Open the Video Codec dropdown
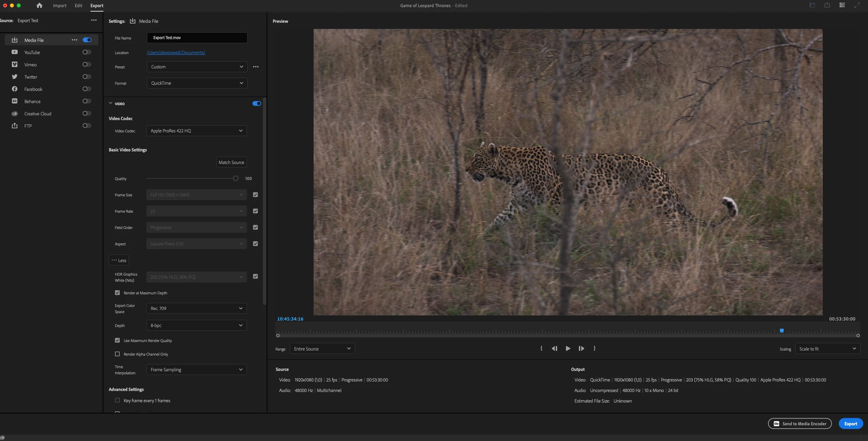 (197, 131)
